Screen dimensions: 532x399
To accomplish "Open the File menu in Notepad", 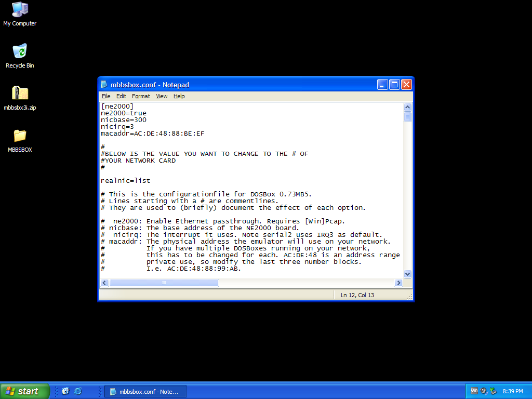I will pos(106,96).
